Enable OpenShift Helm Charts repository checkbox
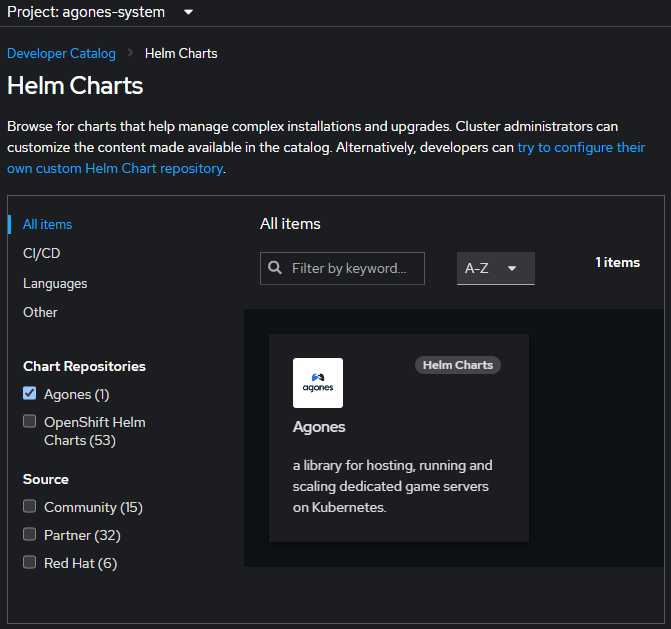Viewport: 671px width, 629px height. click(x=30, y=422)
